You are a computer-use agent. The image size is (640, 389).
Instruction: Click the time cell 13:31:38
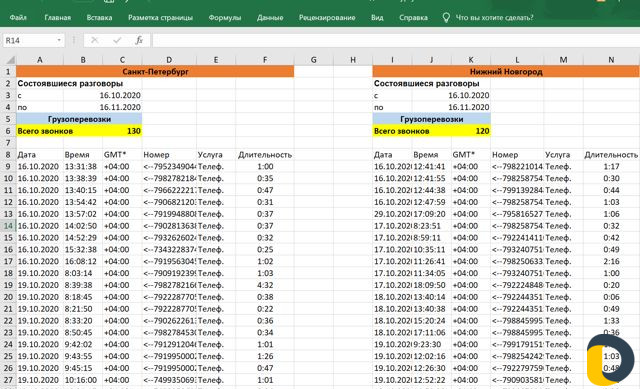click(x=81, y=167)
